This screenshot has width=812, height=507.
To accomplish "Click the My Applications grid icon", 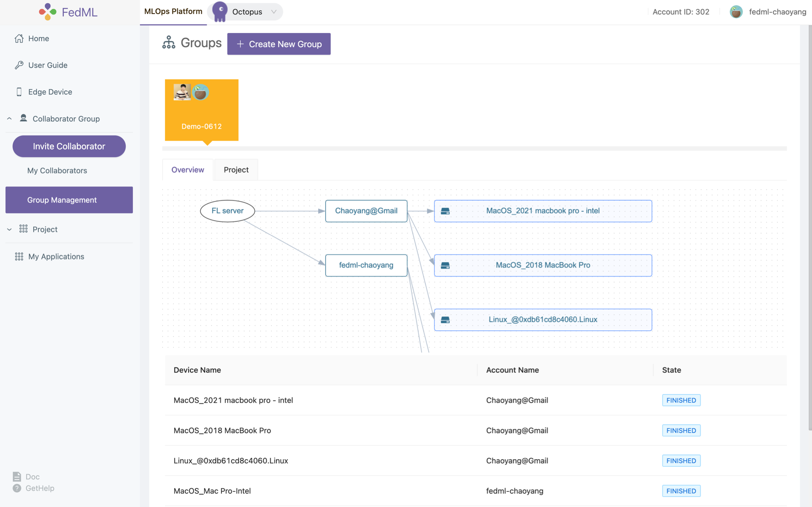I will coord(19,256).
